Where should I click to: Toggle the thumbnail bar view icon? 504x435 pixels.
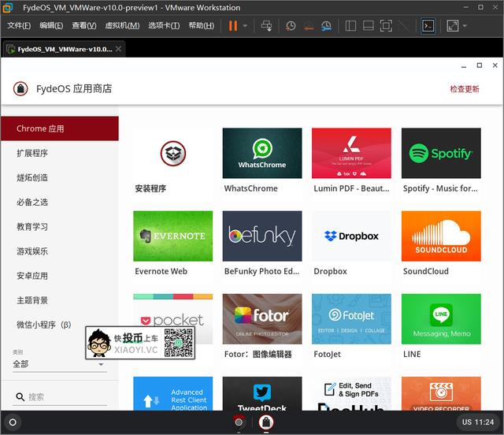click(368, 26)
